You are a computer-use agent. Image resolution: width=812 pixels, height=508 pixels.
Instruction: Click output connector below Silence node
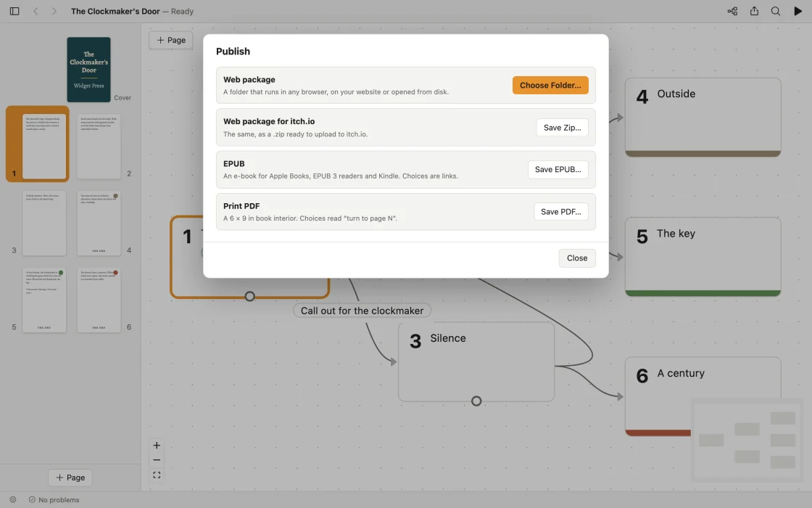click(x=476, y=401)
